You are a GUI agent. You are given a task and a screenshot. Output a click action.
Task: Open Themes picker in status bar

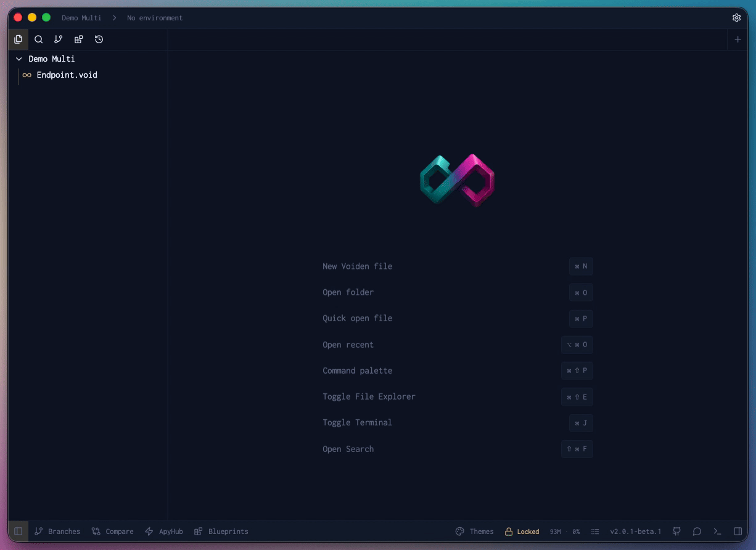[474, 532]
